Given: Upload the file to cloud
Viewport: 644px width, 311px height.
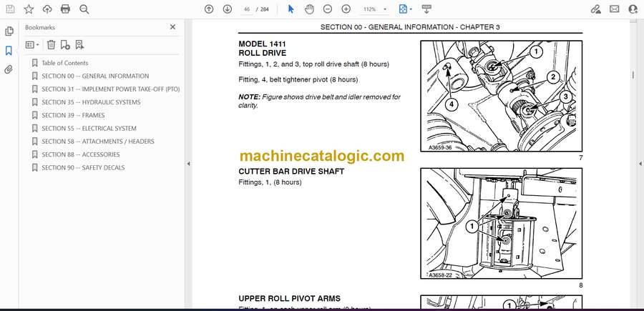Looking at the screenshot, I should [x=47, y=9].
